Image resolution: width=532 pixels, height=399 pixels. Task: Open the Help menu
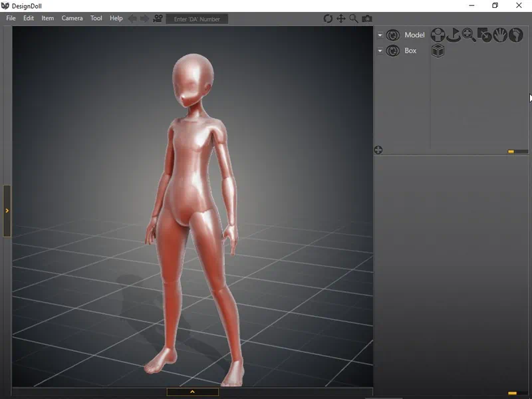tap(116, 19)
